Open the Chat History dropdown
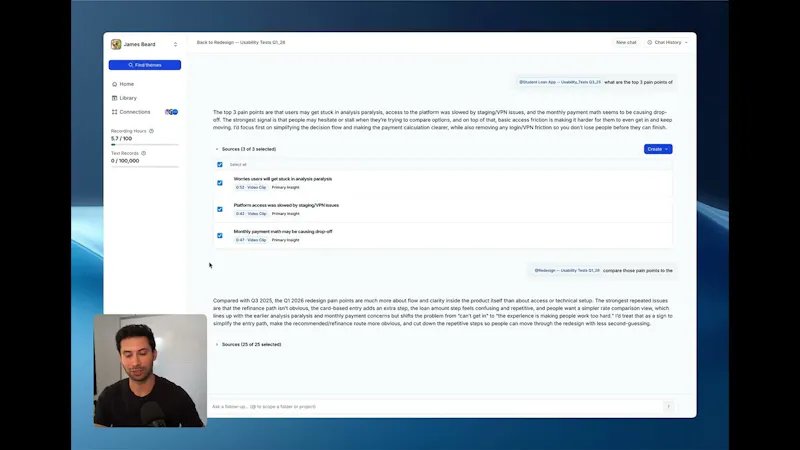Screen dimensions: 800x450 click(667, 42)
